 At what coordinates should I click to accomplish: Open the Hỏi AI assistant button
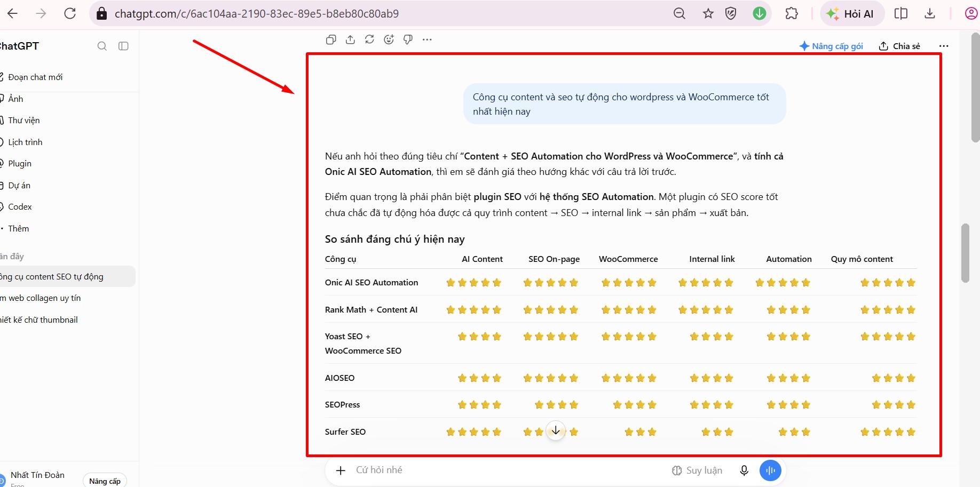(852, 14)
